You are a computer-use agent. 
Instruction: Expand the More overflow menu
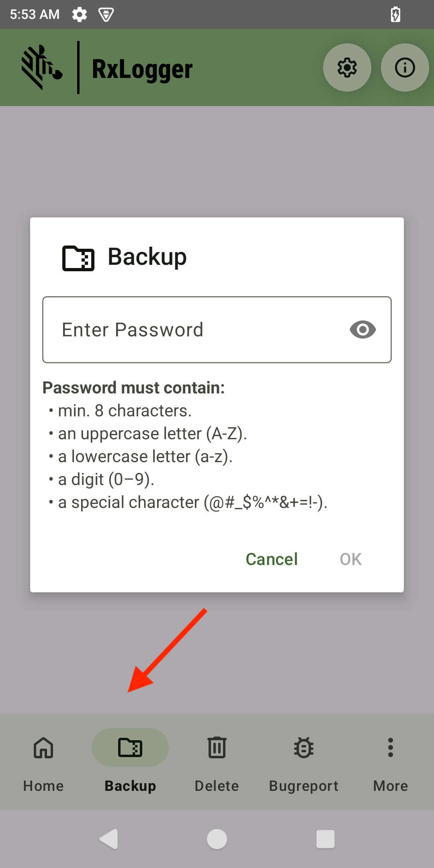point(390,762)
